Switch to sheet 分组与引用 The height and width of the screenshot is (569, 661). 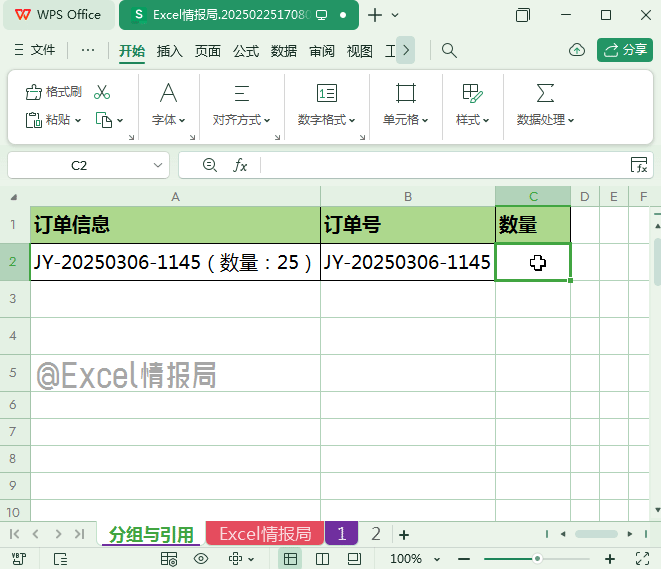pos(151,534)
